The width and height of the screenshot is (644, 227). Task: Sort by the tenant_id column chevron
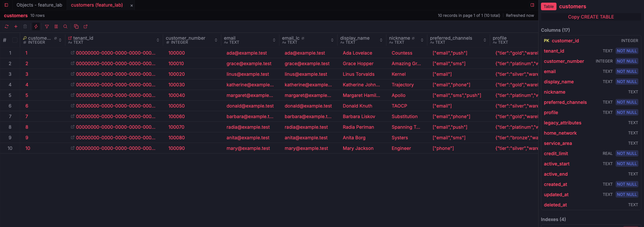158,40
